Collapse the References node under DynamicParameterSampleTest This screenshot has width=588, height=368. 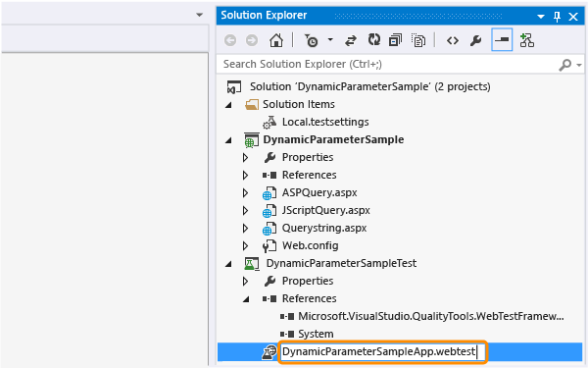click(246, 299)
